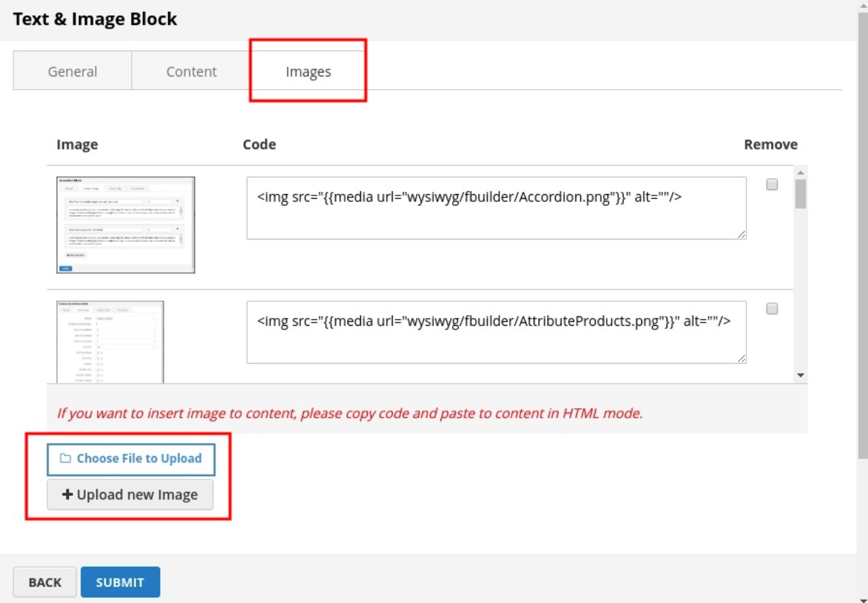Switch to the General tab

(72, 72)
